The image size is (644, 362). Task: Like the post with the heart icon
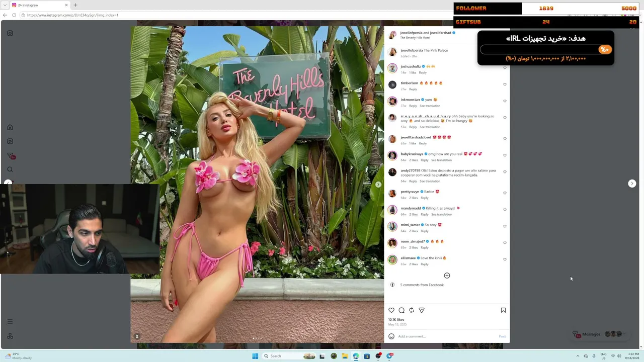[391, 310]
